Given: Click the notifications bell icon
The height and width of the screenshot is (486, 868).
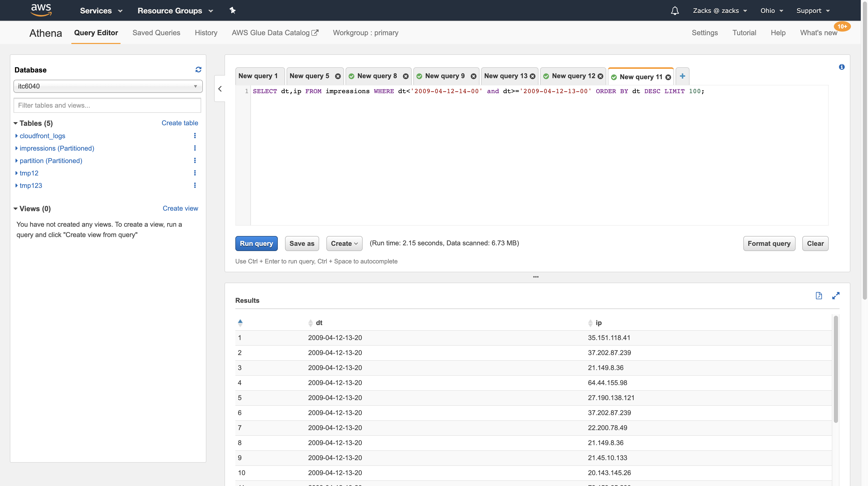Looking at the screenshot, I should tap(675, 11).
